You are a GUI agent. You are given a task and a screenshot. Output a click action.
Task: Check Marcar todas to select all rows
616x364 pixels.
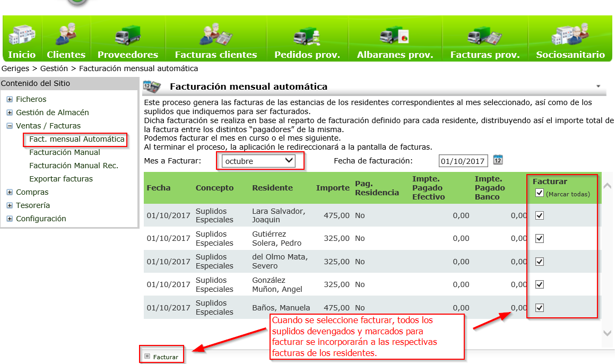pyautogui.click(x=540, y=193)
